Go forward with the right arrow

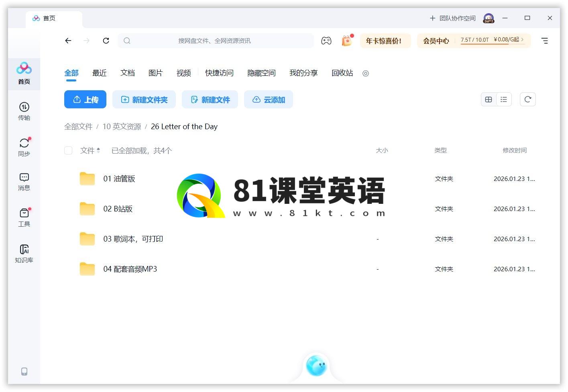(87, 41)
